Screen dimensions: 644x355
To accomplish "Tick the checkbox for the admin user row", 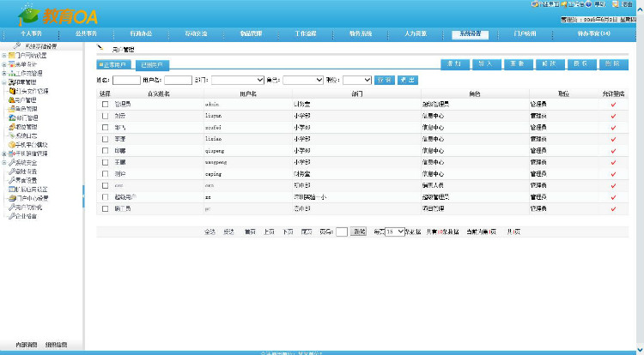I will pos(105,104).
